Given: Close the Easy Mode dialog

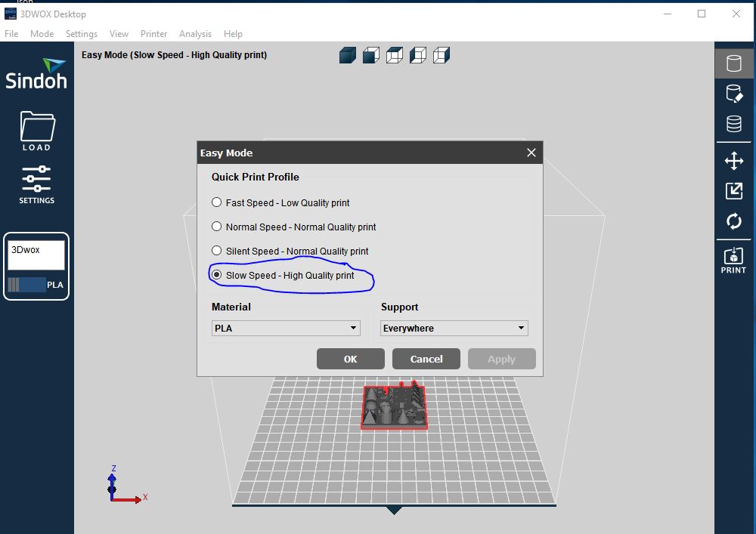Looking at the screenshot, I should 531,153.
